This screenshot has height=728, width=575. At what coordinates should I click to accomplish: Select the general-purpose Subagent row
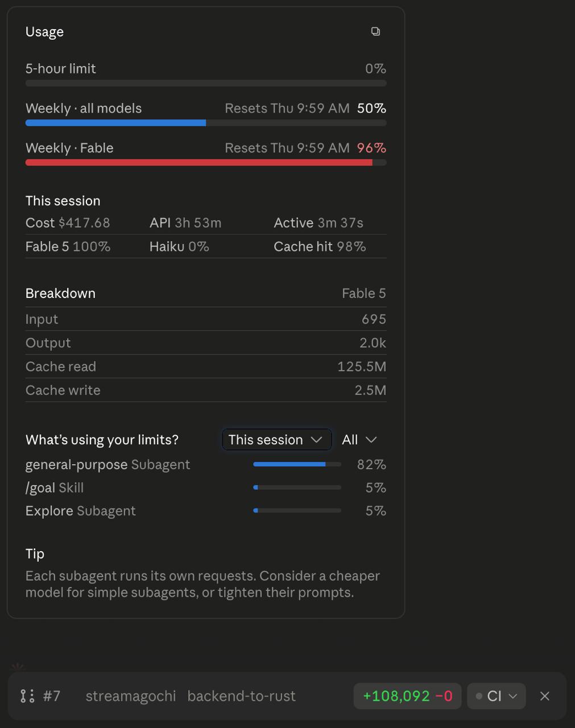pyautogui.click(x=206, y=465)
